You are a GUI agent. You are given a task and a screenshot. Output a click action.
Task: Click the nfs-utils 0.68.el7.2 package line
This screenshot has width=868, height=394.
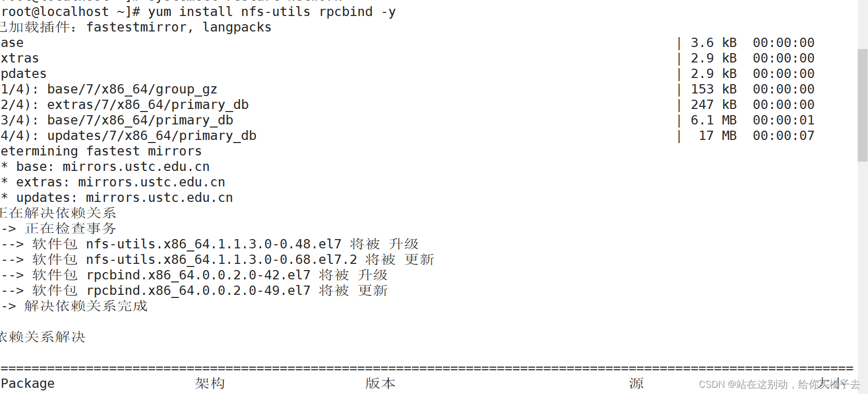coord(221,260)
